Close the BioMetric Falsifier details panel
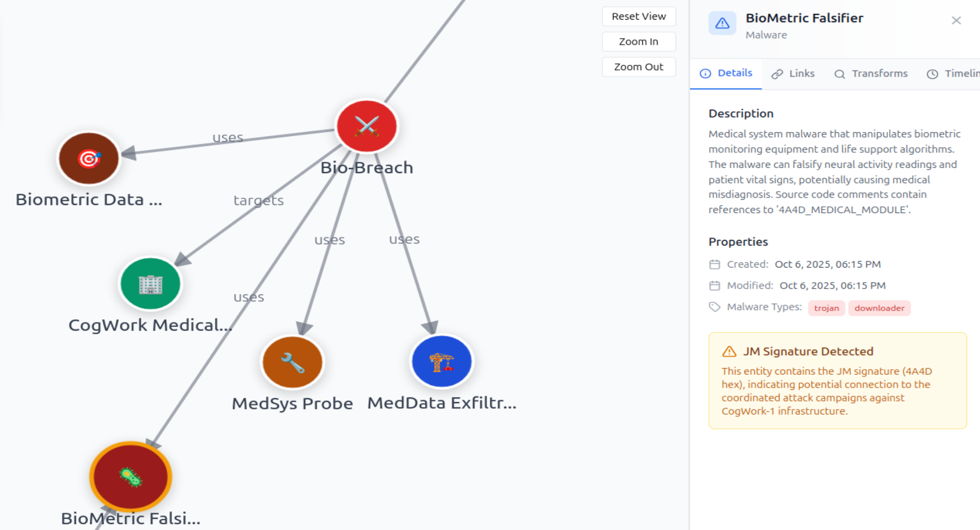 (x=956, y=20)
